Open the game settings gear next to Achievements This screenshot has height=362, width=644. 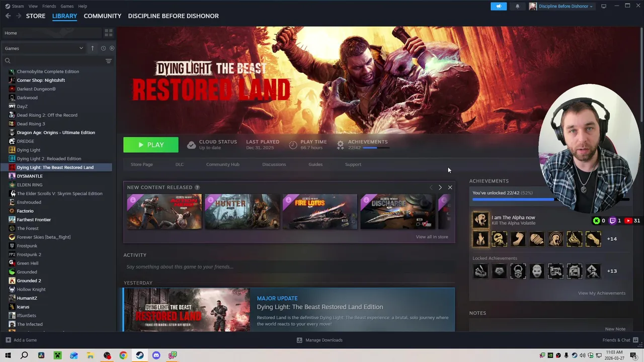point(341,145)
